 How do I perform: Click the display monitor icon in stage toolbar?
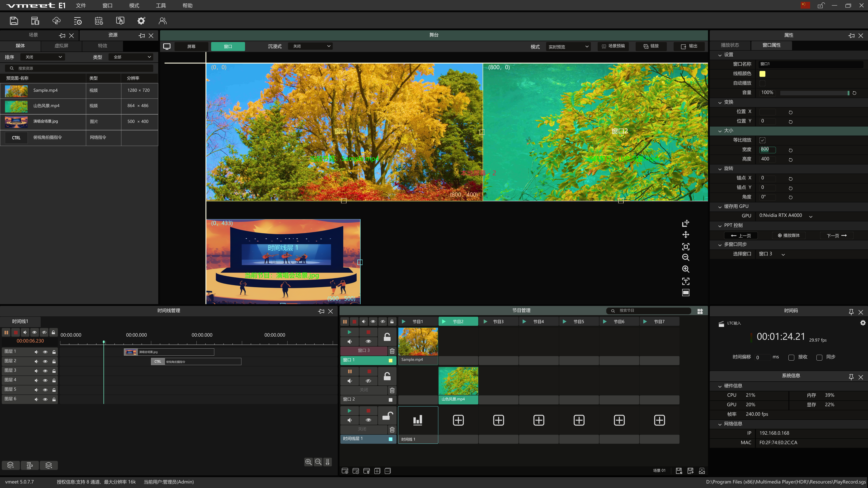tap(167, 47)
